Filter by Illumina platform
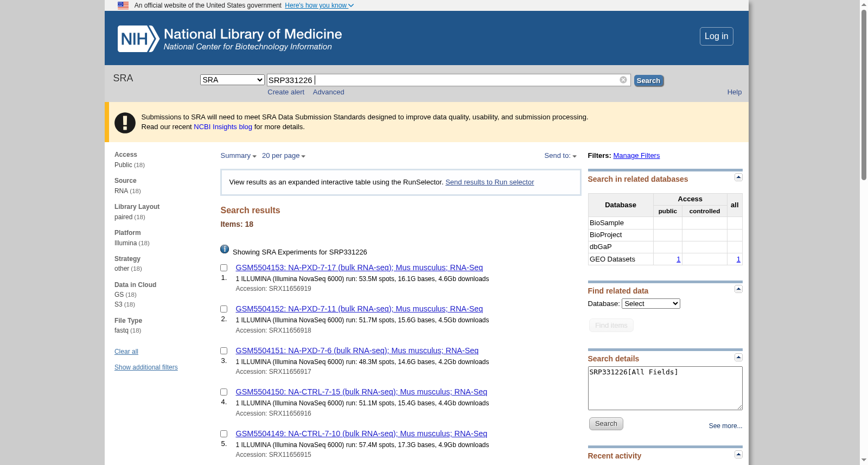Image resolution: width=868 pixels, height=465 pixels. [x=125, y=243]
